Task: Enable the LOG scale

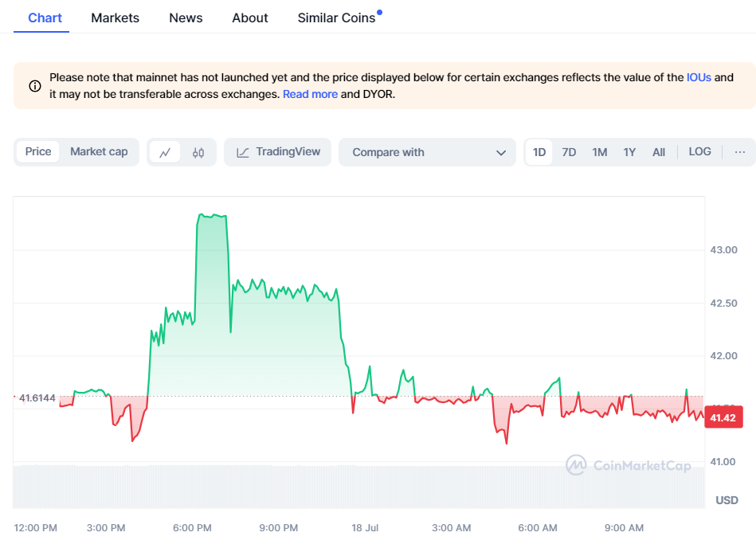Action: [x=699, y=152]
